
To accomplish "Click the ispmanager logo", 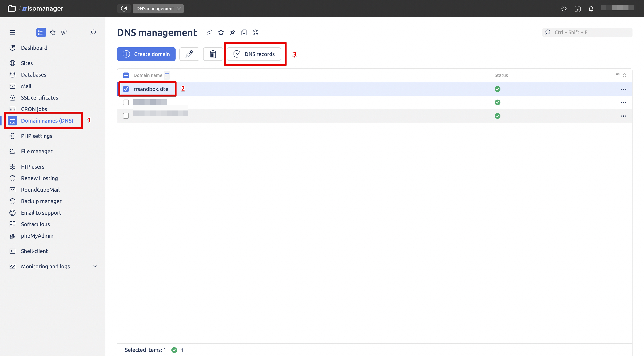I will tap(43, 8).
